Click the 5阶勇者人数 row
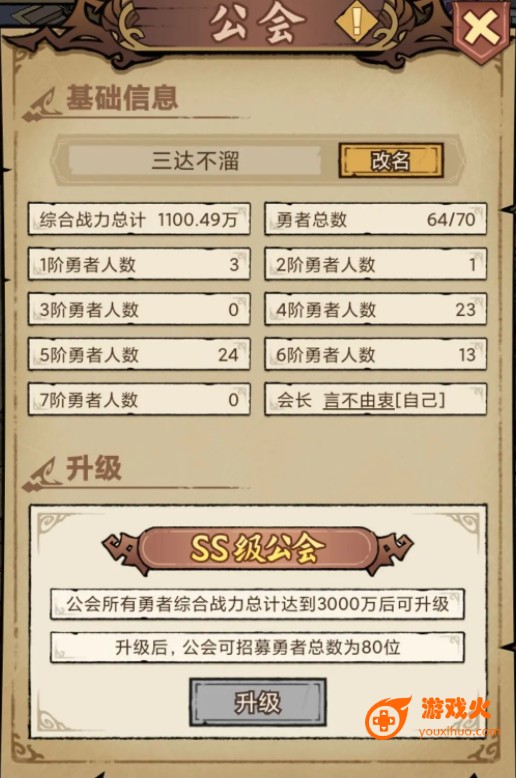 click(x=139, y=354)
